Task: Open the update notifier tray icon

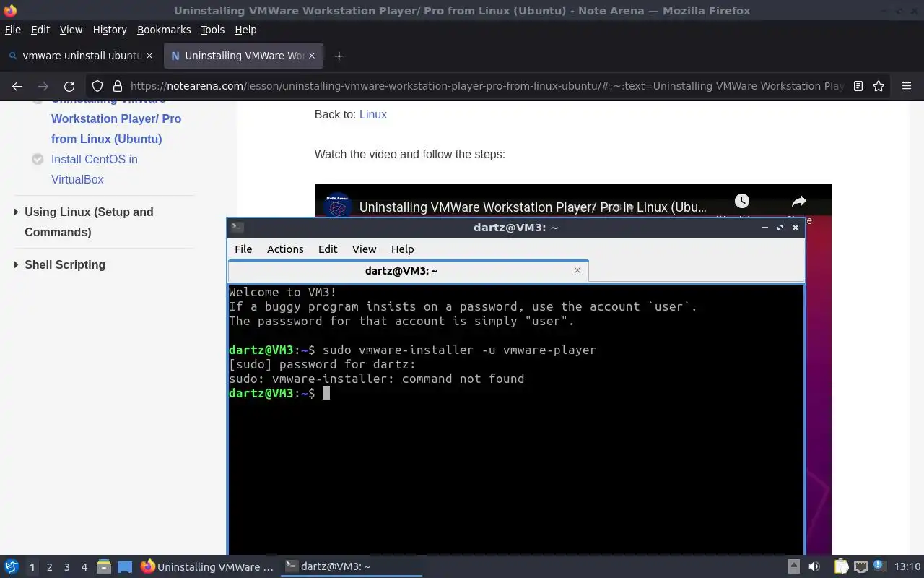Action: click(x=879, y=566)
